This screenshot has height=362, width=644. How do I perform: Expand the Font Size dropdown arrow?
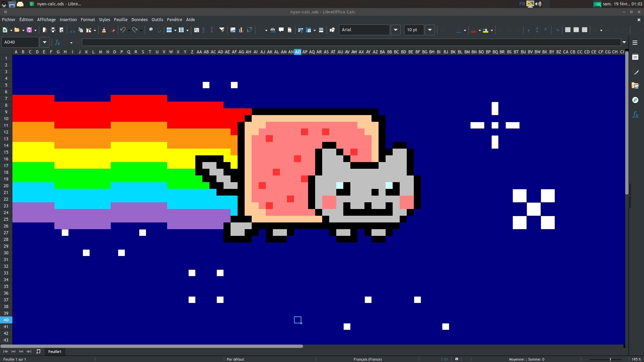tap(430, 30)
